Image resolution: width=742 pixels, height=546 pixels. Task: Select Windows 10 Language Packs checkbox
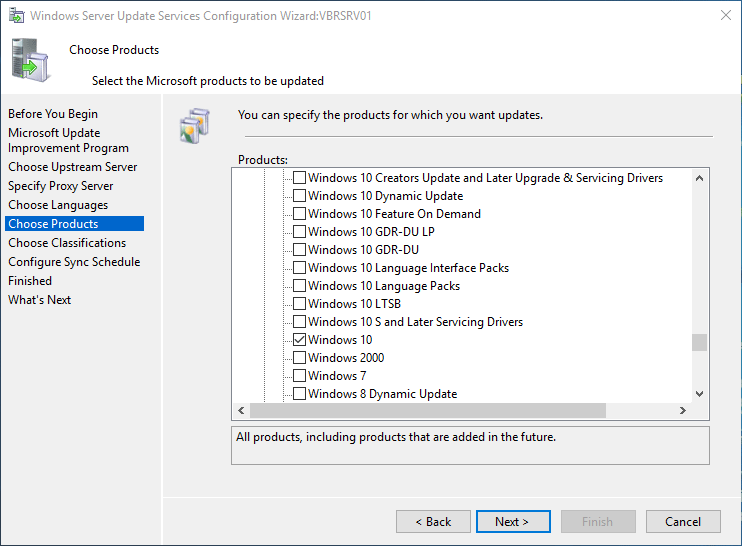coord(299,286)
